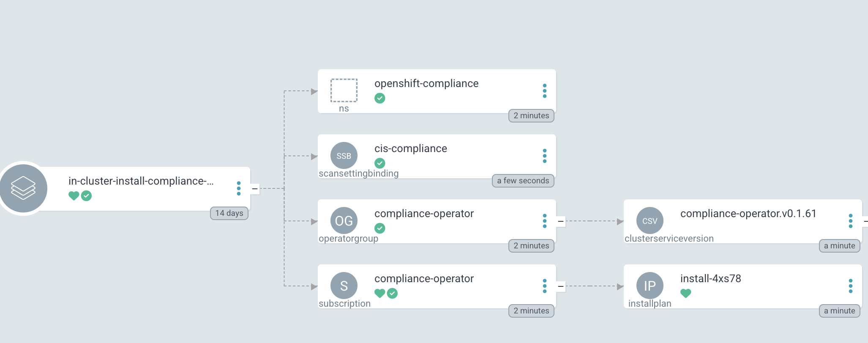Click the health heart icon on the root node
This screenshot has width=868, height=343.
coord(73,196)
